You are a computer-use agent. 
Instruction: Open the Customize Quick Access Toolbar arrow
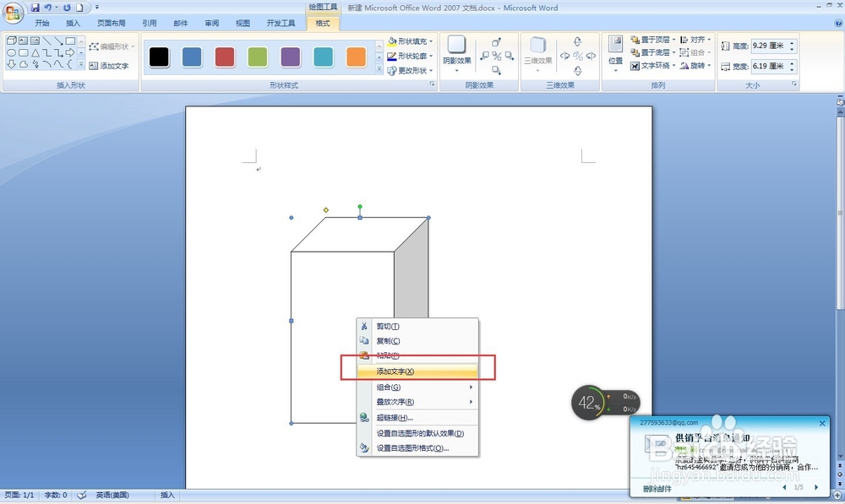[97, 8]
